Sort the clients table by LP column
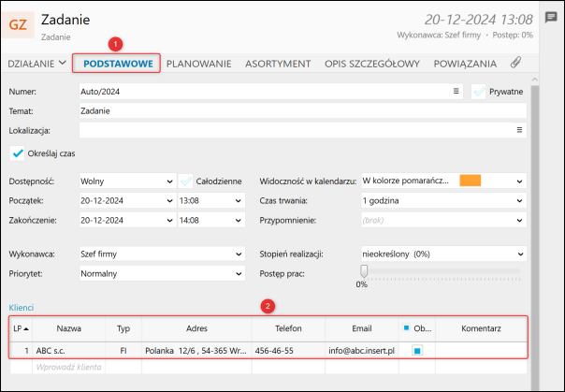The image size is (565, 392). point(21,328)
